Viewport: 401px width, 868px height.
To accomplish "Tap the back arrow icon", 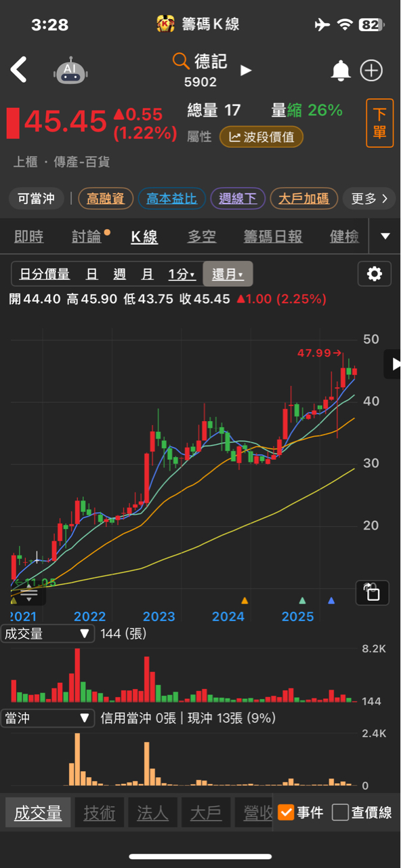I will click(18, 70).
